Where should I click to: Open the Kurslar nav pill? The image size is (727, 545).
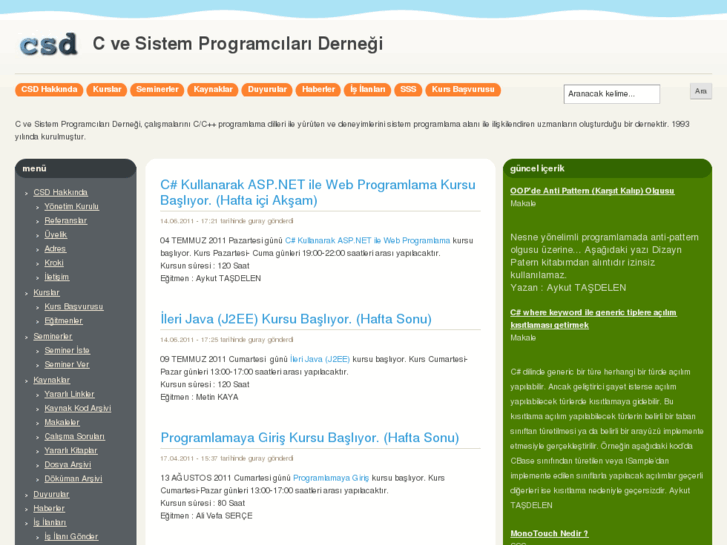(x=107, y=90)
